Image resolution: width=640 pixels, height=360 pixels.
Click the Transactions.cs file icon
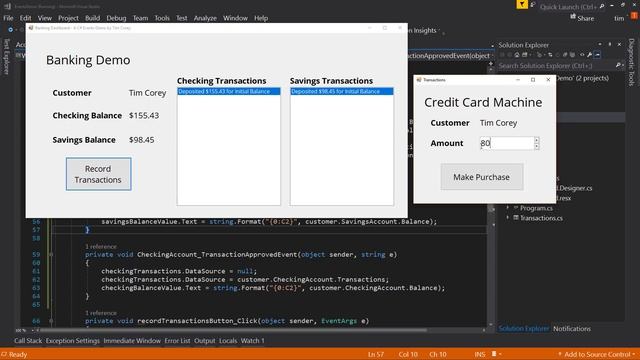click(x=516, y=218)
